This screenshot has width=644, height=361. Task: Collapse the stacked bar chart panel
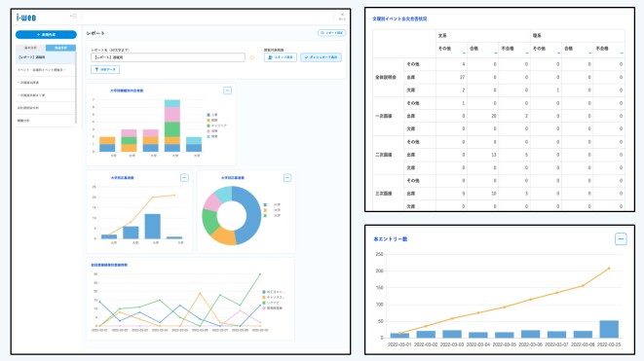click(227, 90)
